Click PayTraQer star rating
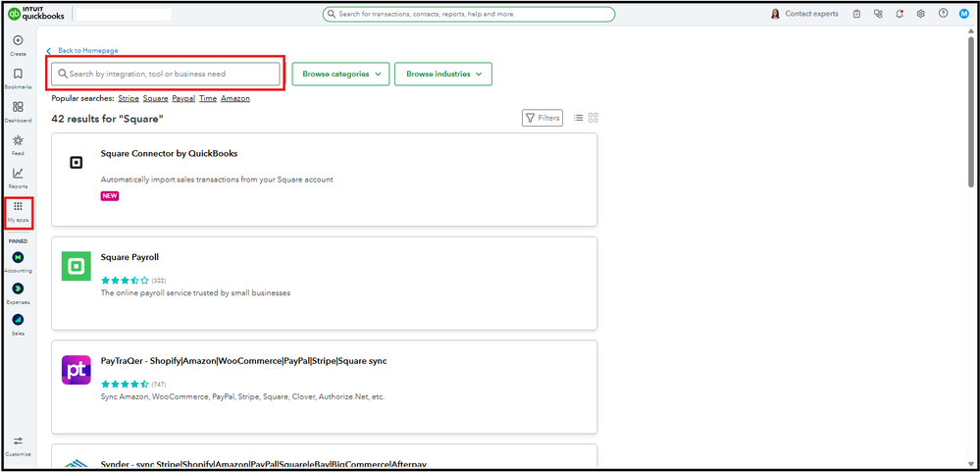Image resolution: width=980 pixels, height=472 pixels. click(x=125, y=384)
